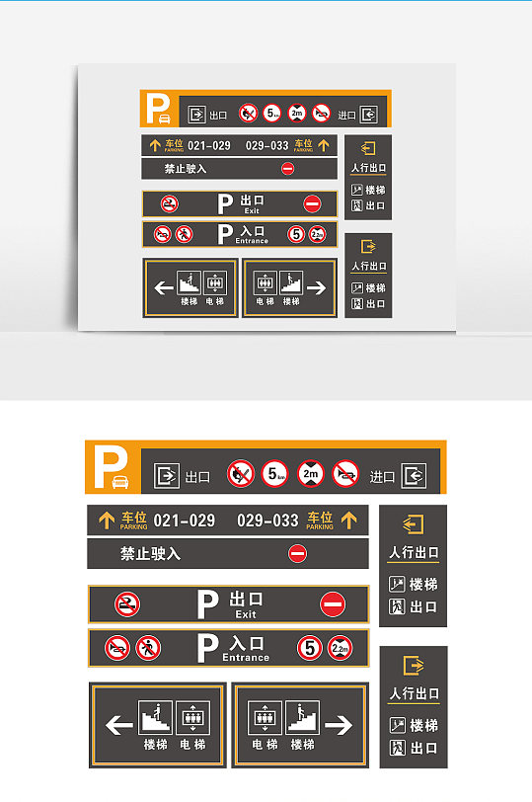532x802 pixels.
Task: Click the 2m height limit icon in top banner
Action: coord(311,474)
